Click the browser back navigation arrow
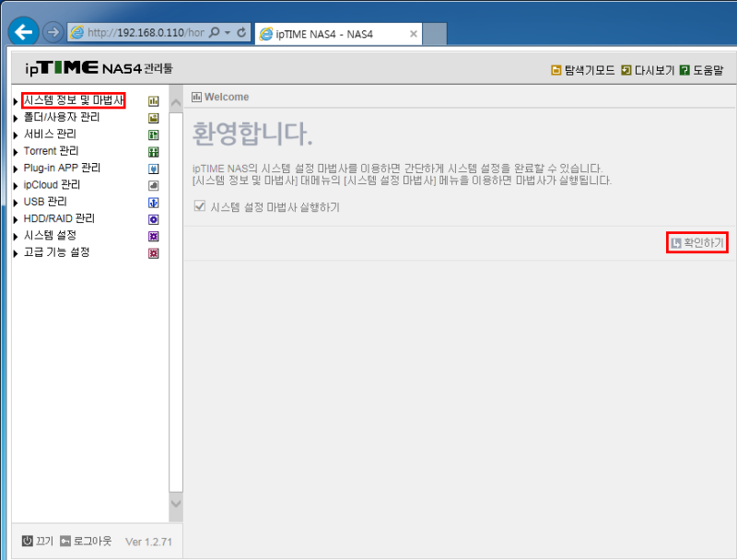This screenshot has height=560, width=737. coord(22,30)
